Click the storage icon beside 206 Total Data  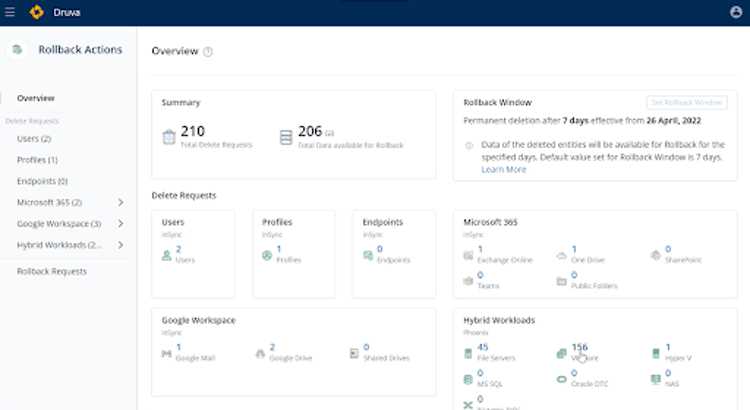286,137
